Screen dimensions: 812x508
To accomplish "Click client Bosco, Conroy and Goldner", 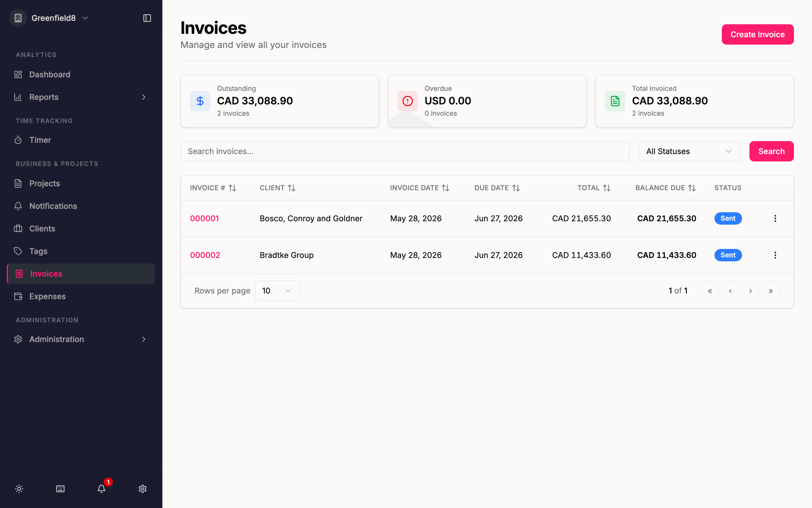I will tap(311, 218).
